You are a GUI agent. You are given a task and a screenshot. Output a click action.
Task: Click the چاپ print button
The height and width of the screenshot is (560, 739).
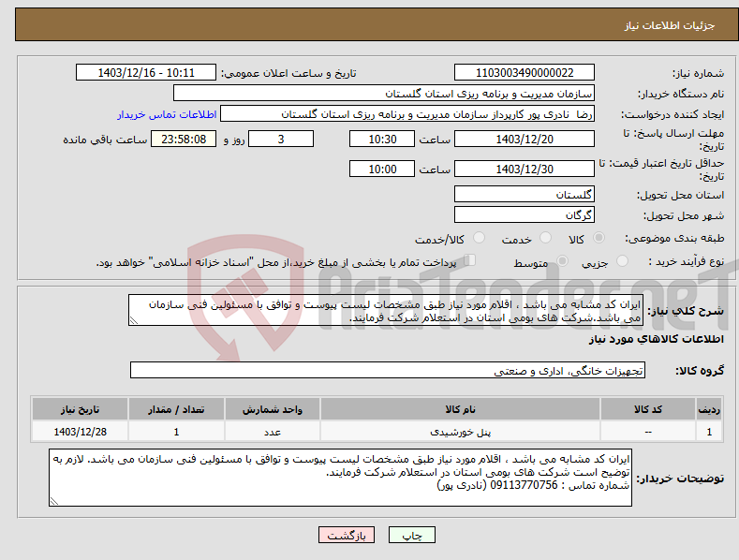pos(412,535)
